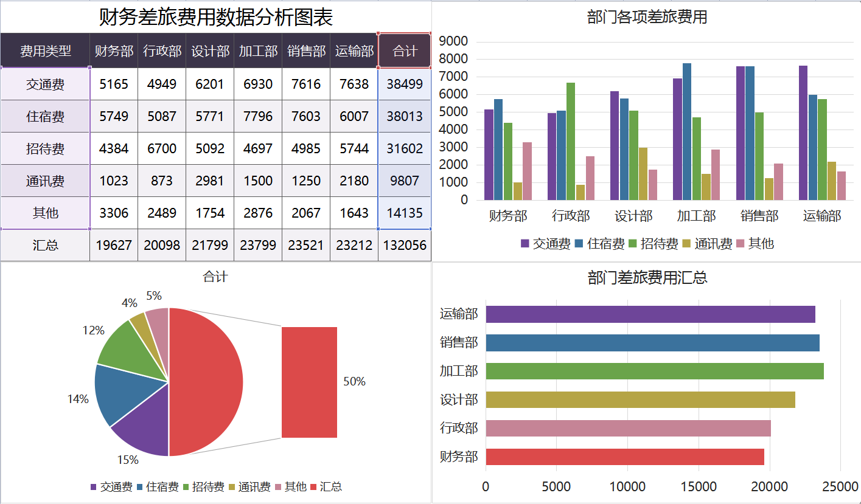Select the purple 运输部 horizontal bar
The width and height of the screenshot is (861, 504).
click(x=650, y=314)
